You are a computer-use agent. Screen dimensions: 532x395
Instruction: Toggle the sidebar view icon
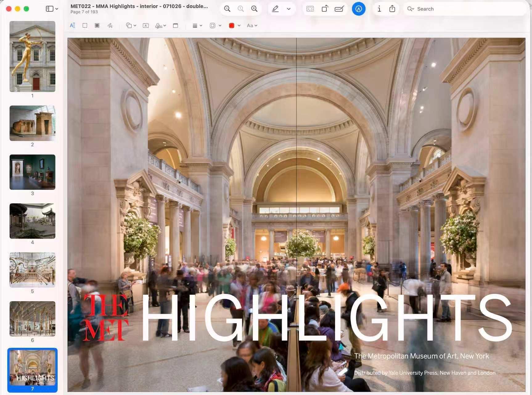pos(50,9)
